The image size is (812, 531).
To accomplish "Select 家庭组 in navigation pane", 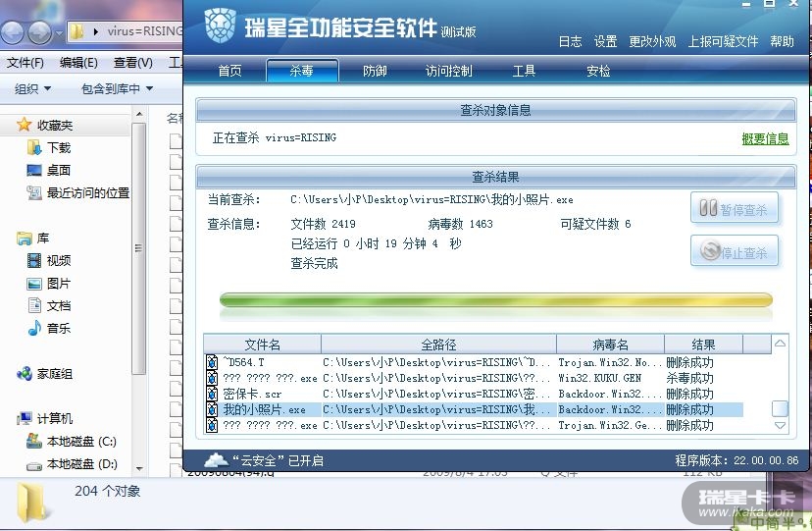I will tap(54, 374).
